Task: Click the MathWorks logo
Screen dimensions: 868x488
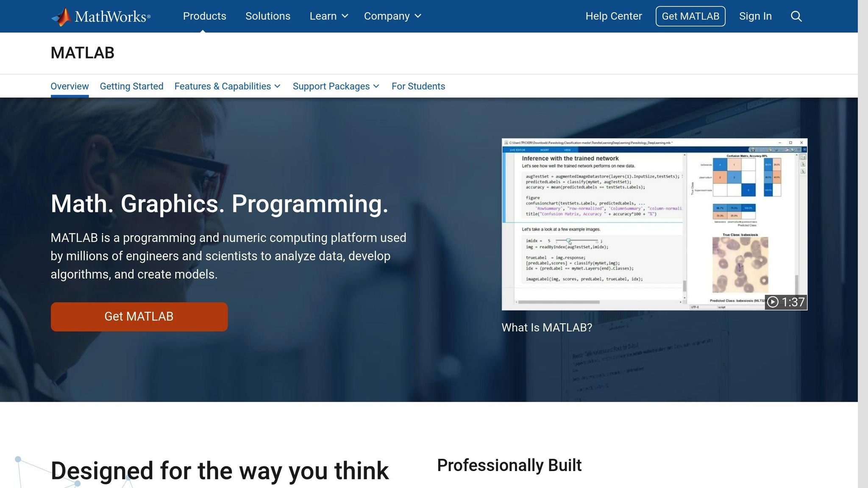Action: (101, 17)
